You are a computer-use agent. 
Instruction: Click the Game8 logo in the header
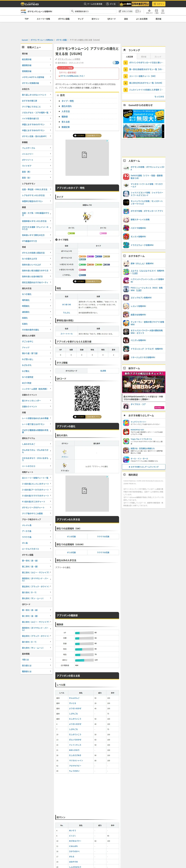tap(30, 4)
